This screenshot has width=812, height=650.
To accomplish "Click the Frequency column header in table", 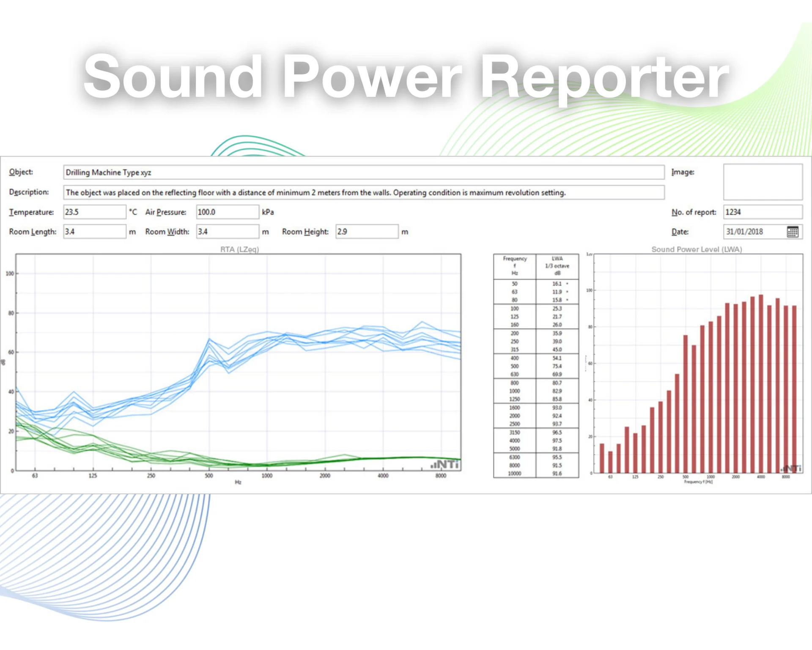I will click(515, 266).
